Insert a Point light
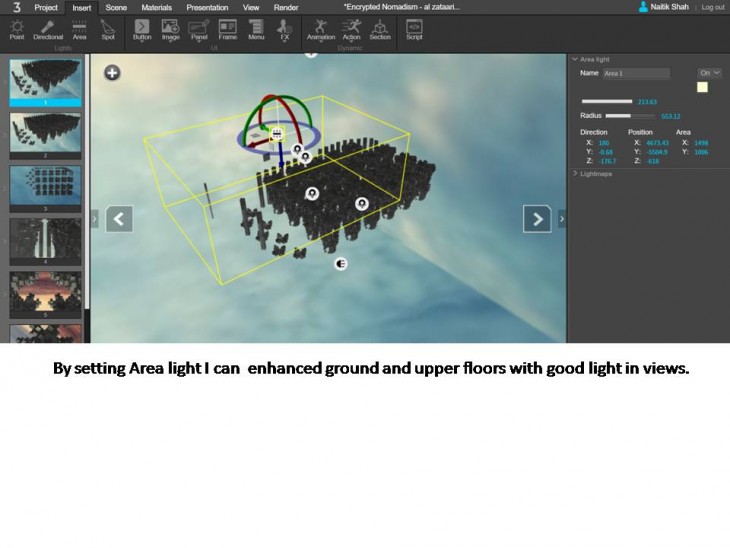The width and height of the screenshot is (730, 548). coord(17,29)
